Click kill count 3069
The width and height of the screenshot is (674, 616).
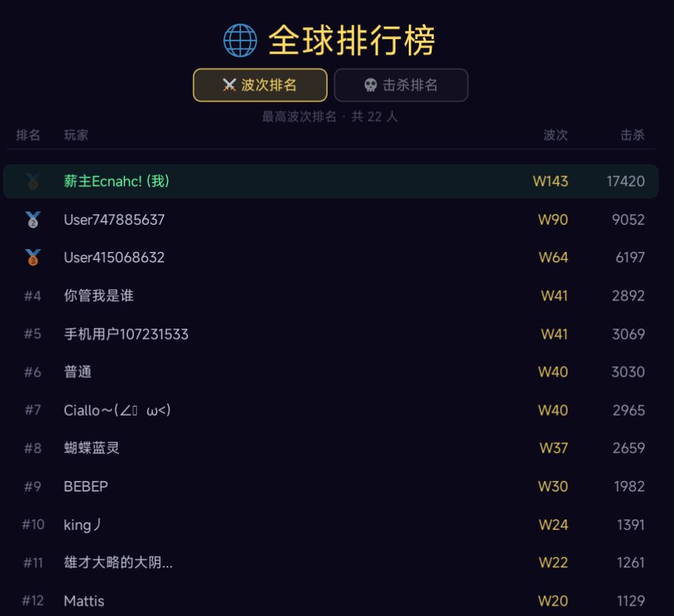[628, 334]
